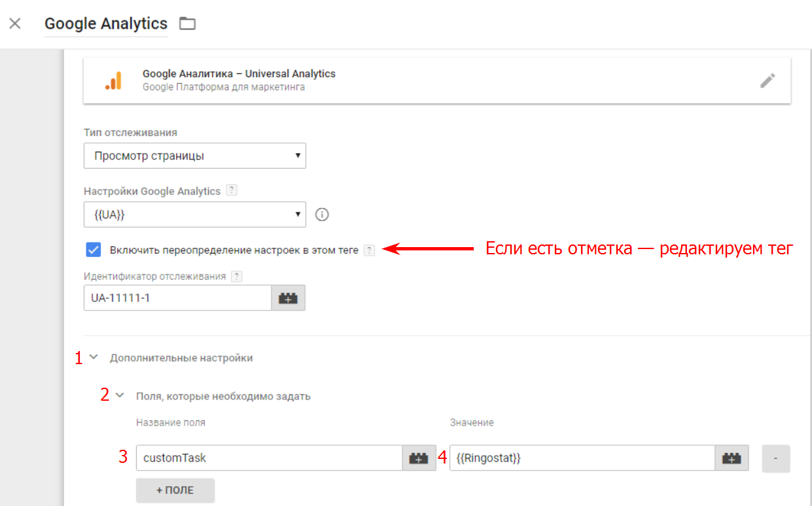Click the value input {{Ringostat}}
Viewport: 812px width, 506px height.
tap(582, 458)
